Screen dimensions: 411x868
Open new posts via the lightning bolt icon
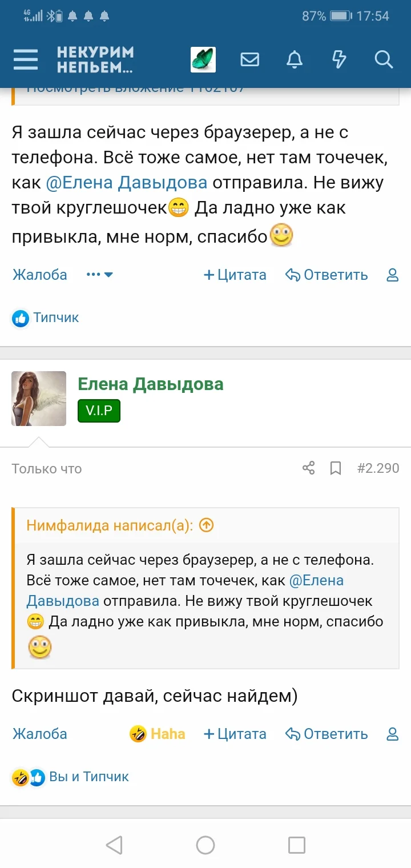[x=339, y=59]
